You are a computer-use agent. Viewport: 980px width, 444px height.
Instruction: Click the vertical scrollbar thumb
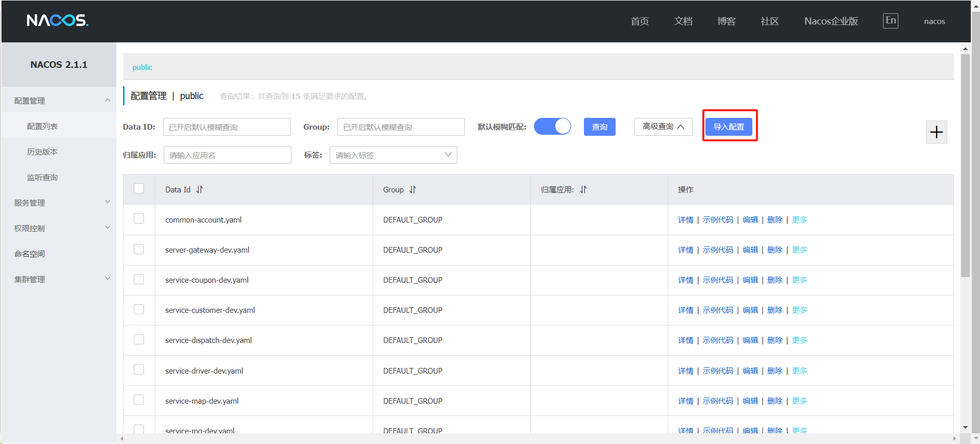(x=965, y=166)
